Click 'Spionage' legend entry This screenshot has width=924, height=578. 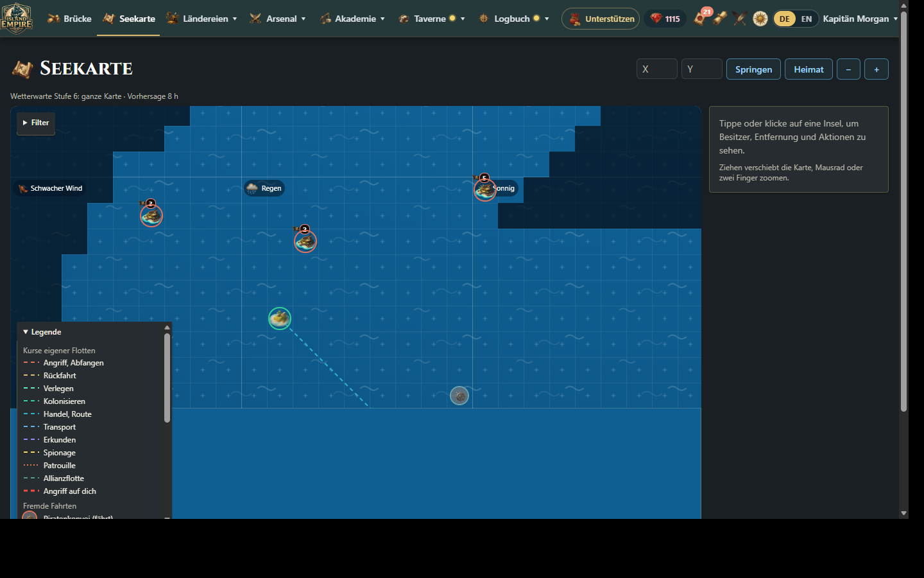pyautogui.click(x=49, y=453)
